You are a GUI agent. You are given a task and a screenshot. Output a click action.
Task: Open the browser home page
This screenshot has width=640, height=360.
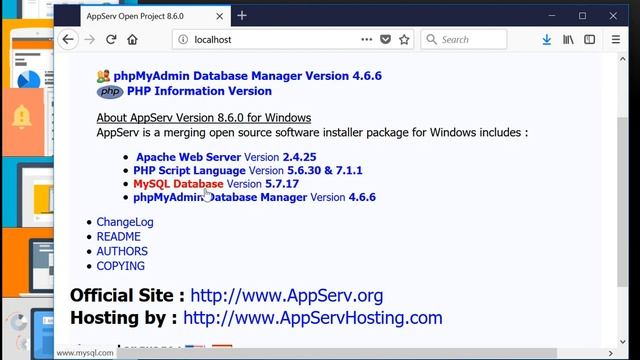tap(132, 40)
